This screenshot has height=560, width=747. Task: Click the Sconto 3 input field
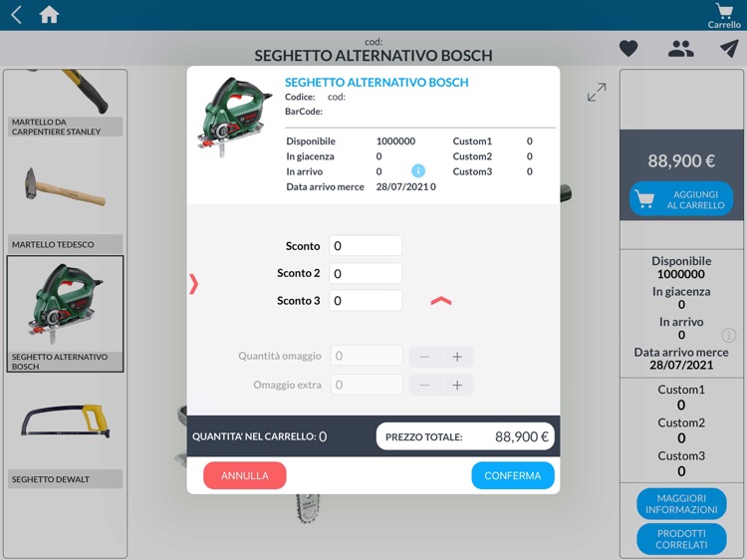point(366,301)
